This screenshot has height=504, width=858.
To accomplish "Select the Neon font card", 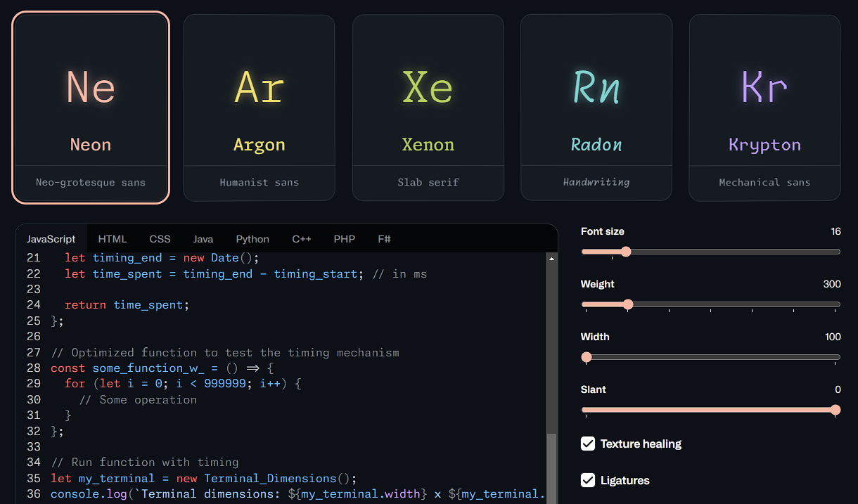I will (x=91, y=108).
